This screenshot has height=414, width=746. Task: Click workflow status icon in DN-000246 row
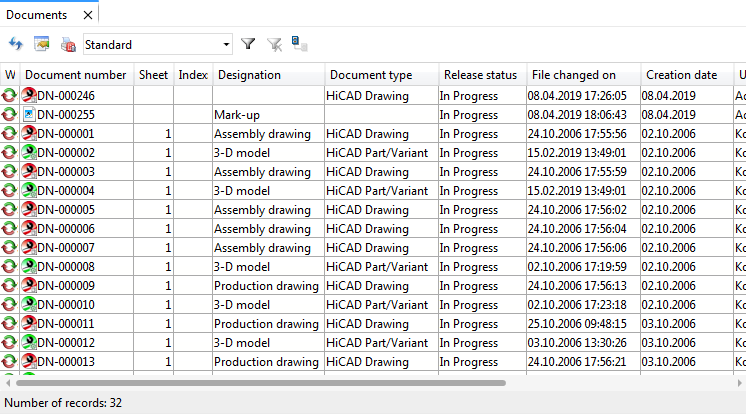(10, 96)
